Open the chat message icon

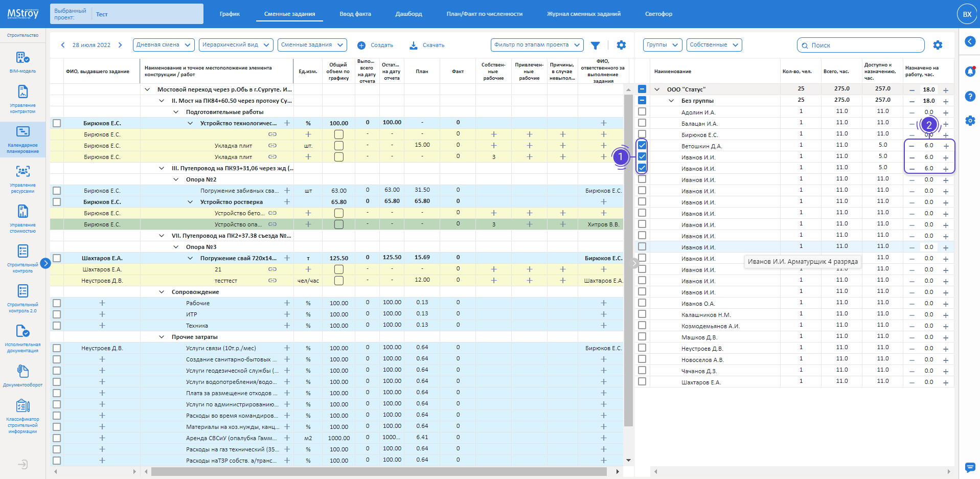[970, 467]
